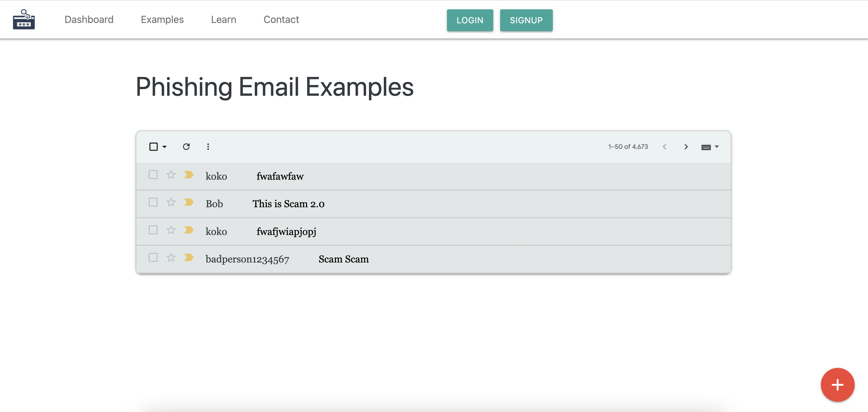Open the three-dot more options menu
Screen dimensions: 868x412
[x=208, y=146]
